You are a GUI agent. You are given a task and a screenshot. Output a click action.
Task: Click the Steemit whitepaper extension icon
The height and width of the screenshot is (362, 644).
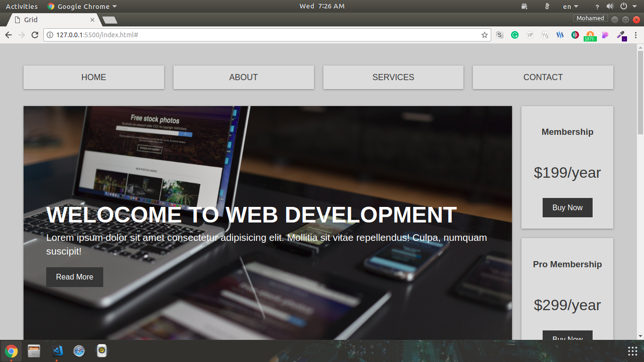click(x=545, y=35)
